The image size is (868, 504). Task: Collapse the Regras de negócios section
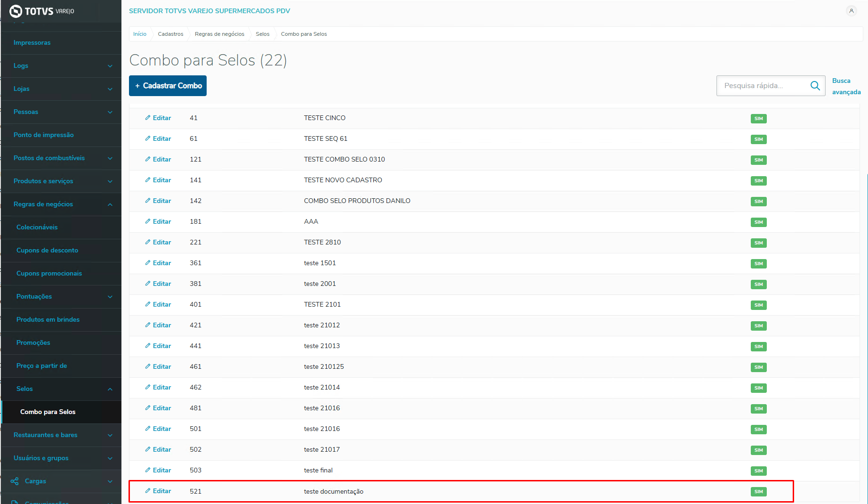coord(61,204)
